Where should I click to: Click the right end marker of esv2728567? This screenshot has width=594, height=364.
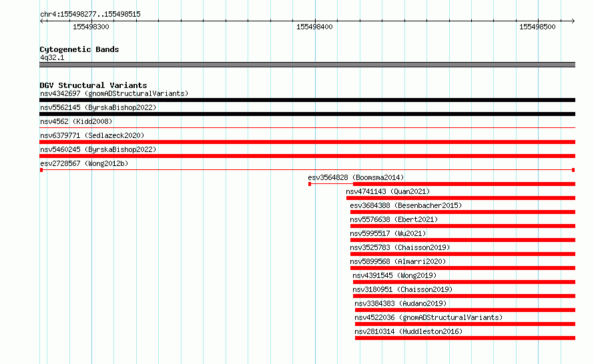click(x=573, y=170)
